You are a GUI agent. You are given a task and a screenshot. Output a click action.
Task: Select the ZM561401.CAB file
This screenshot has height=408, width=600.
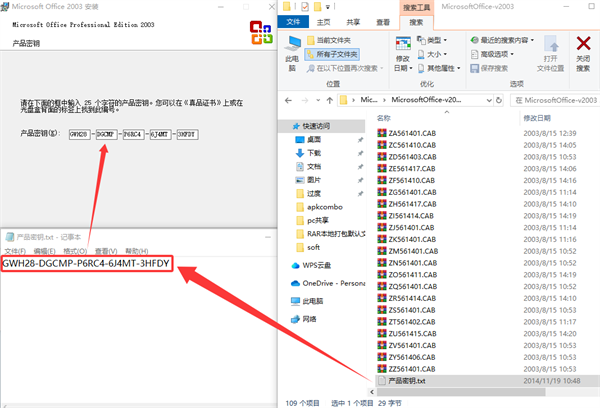(x=413, y=251)
